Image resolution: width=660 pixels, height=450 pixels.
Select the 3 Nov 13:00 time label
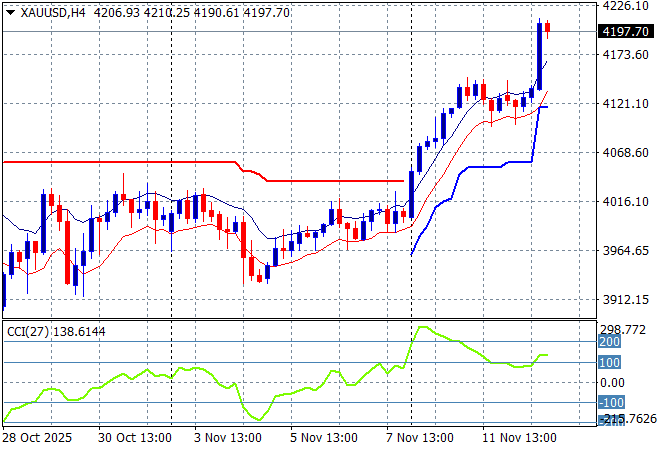click(x=228, y=438)
